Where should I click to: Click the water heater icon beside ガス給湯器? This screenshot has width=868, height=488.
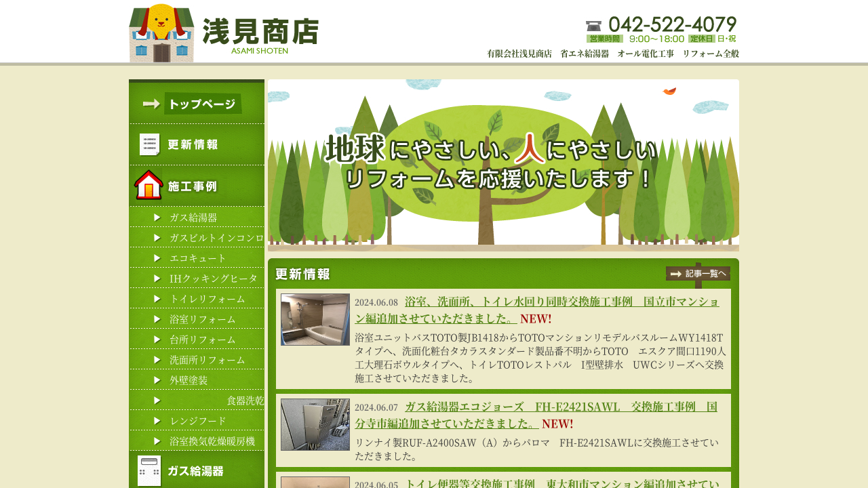pos(149,470)
